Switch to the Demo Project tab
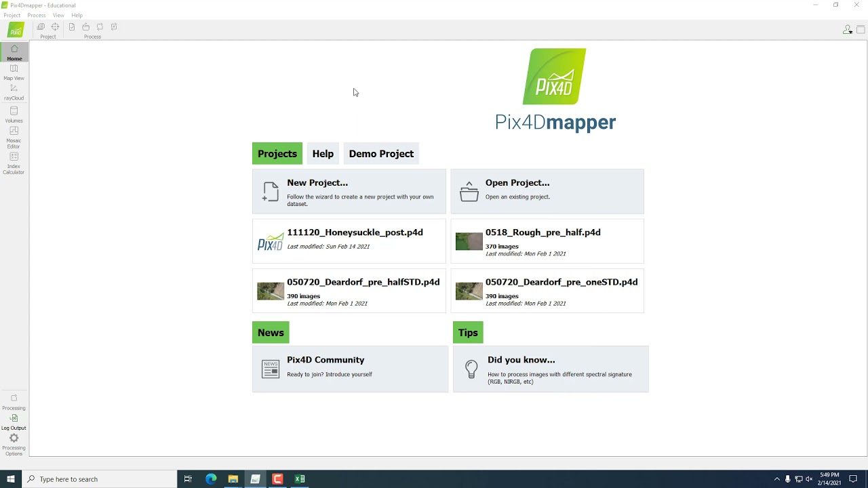868x488 pixels. click(x=381, y=154)
